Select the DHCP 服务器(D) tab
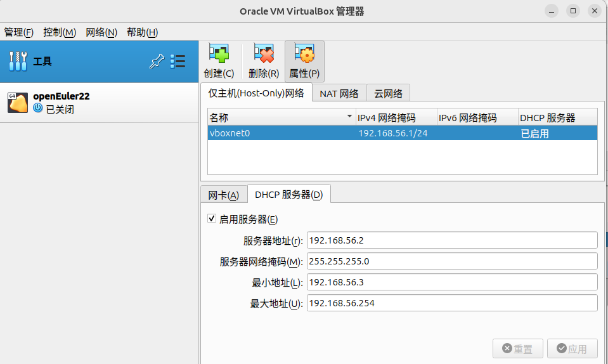Screen dimensions: 608x364 click(x=289, y=194)
